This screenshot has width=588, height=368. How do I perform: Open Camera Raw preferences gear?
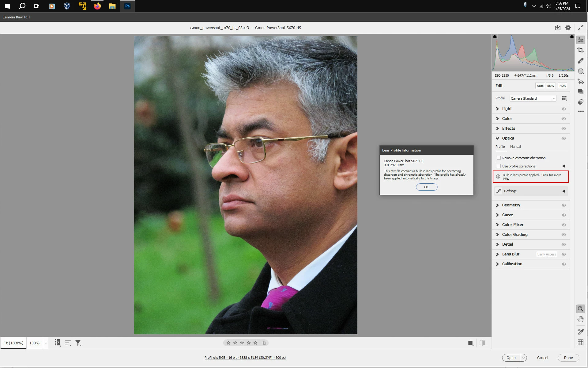click(568, 28)
